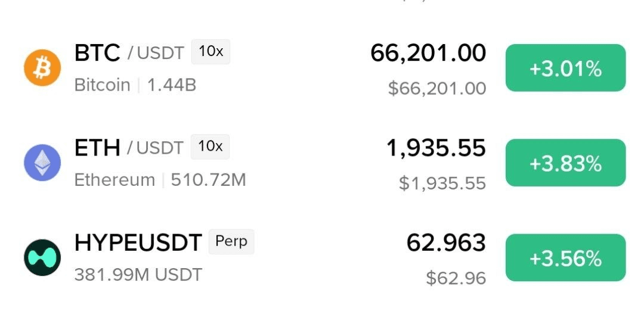The image size is (644, 317).
Task: Tap the Perp badge beside HYPEUSDT
Action: 231,241
